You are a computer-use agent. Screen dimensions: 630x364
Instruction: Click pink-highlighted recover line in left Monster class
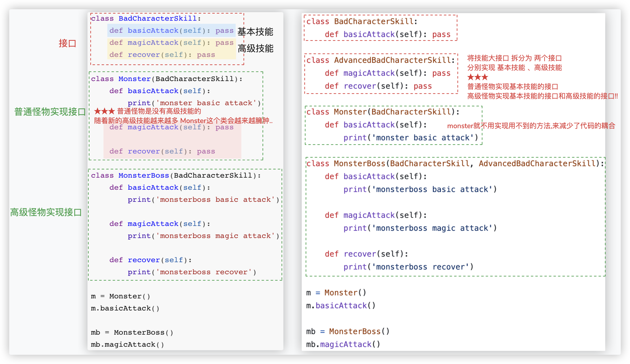click(x=162, y=151)
